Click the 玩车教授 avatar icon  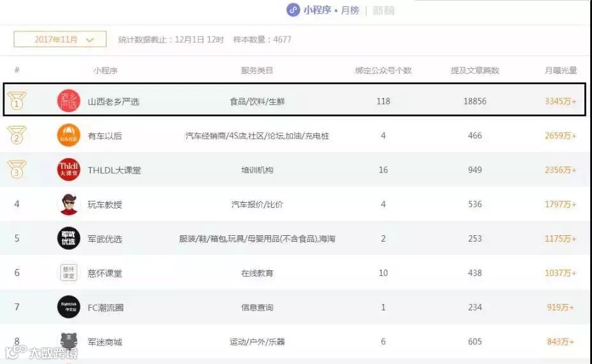pyautogui.click(x=69, y=204)
